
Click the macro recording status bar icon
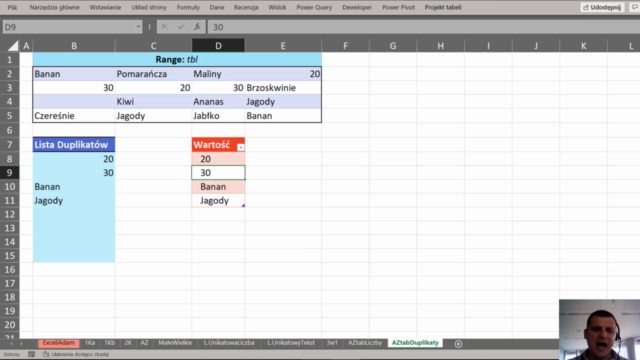pos(31,354)
